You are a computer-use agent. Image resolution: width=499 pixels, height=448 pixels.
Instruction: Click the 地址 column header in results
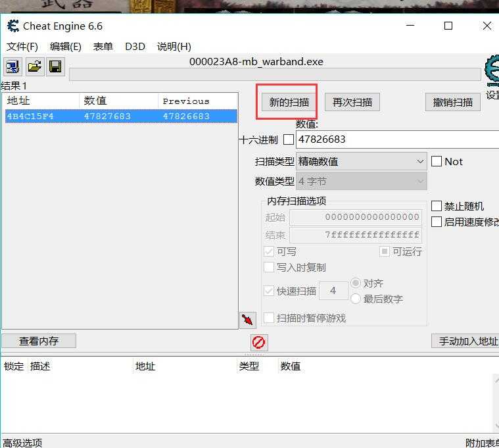pos(41,101)
